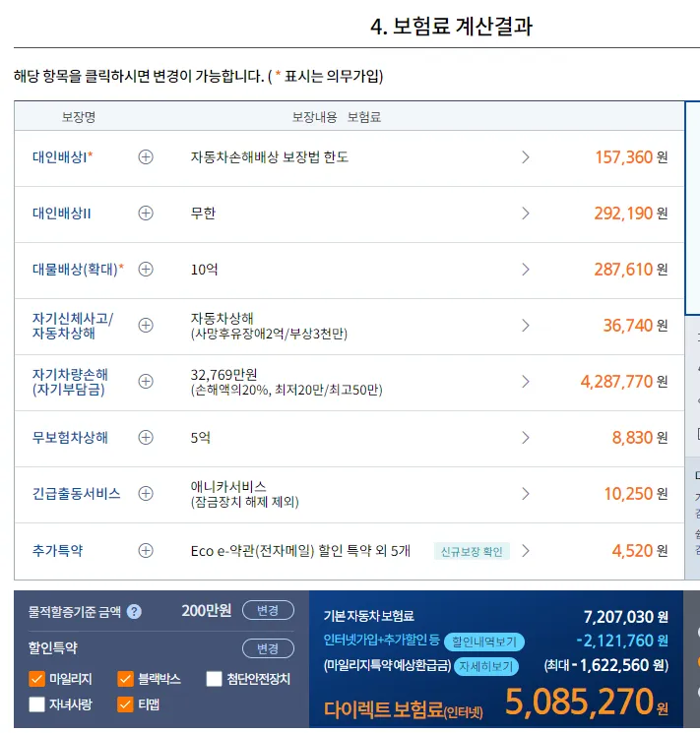Click plus icon next to 긴급출동서비스
The image size is (700, 733).
coord(146,494)
